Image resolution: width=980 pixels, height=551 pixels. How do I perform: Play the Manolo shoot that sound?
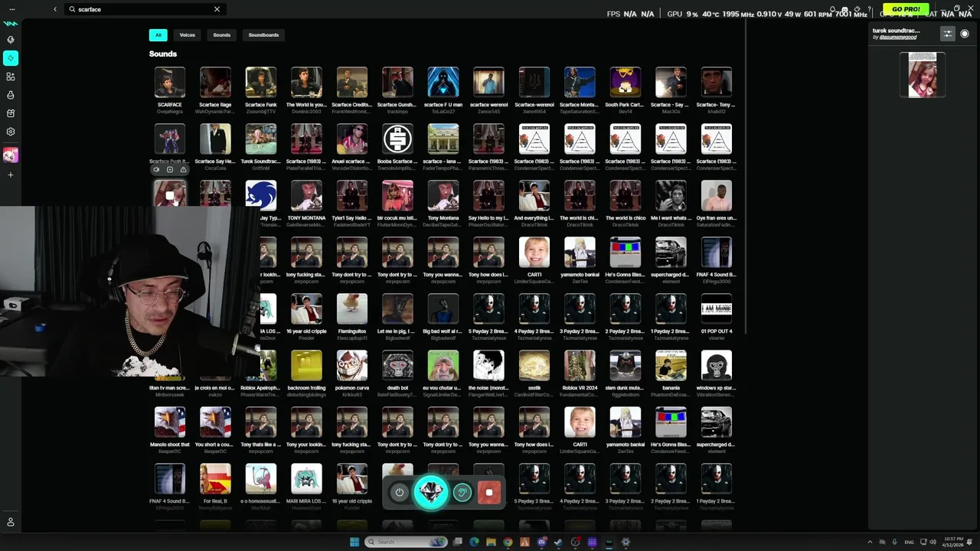point(170,422)
